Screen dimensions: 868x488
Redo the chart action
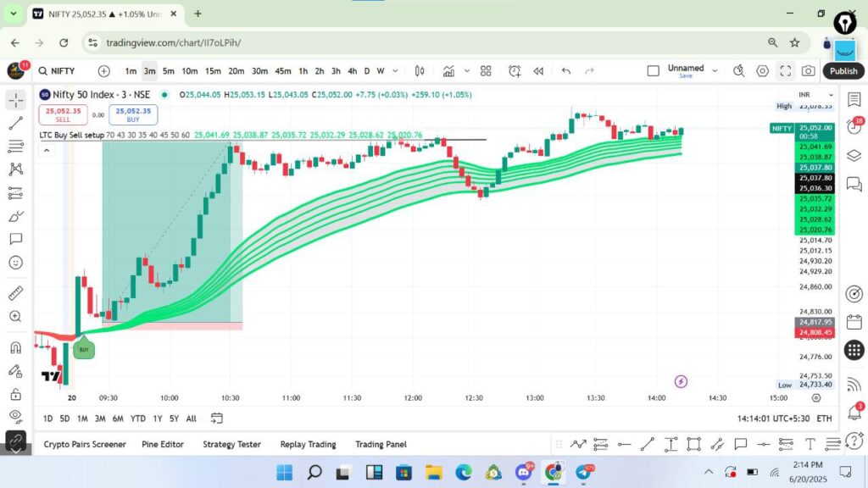point(590,71)
